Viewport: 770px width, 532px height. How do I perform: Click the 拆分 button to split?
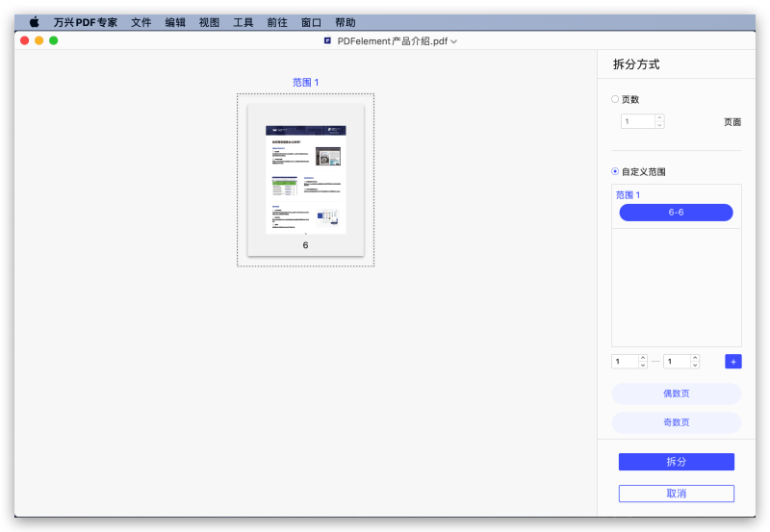(677, 462)
